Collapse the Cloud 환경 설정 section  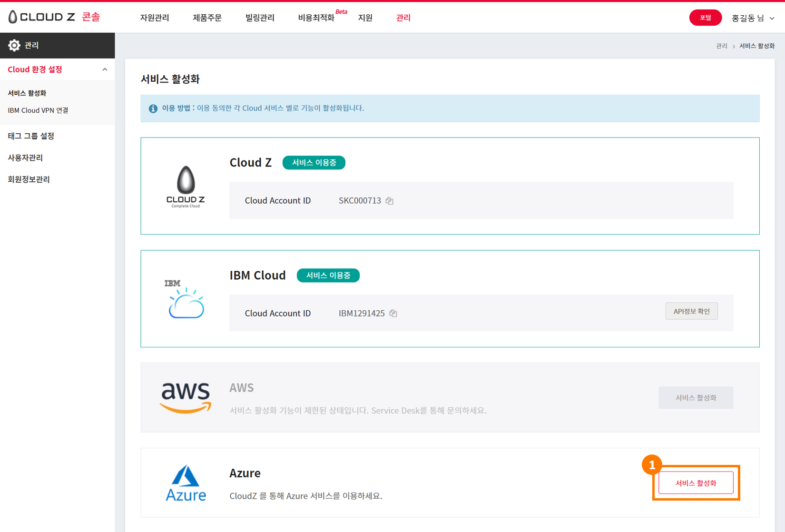[x=105, y=69]
